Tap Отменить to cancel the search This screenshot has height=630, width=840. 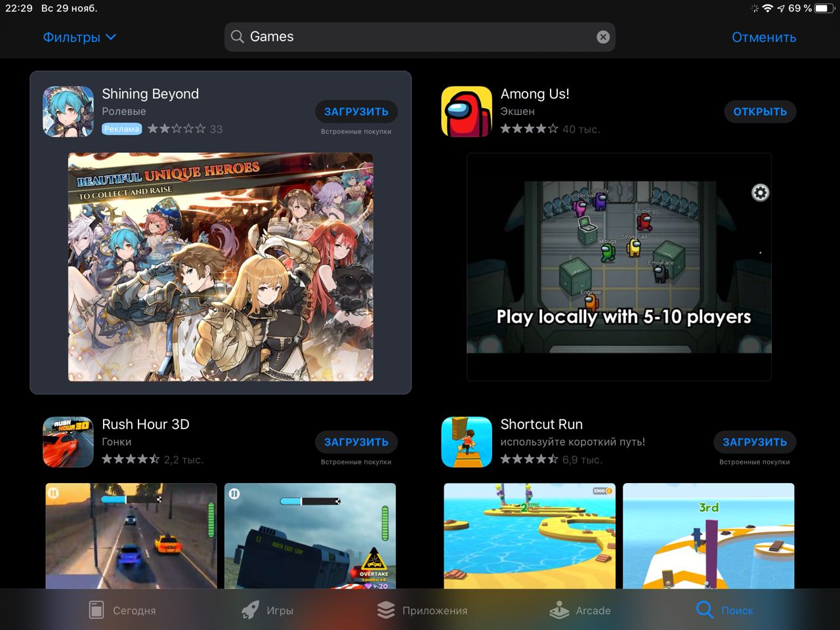[x=764, y=37]
